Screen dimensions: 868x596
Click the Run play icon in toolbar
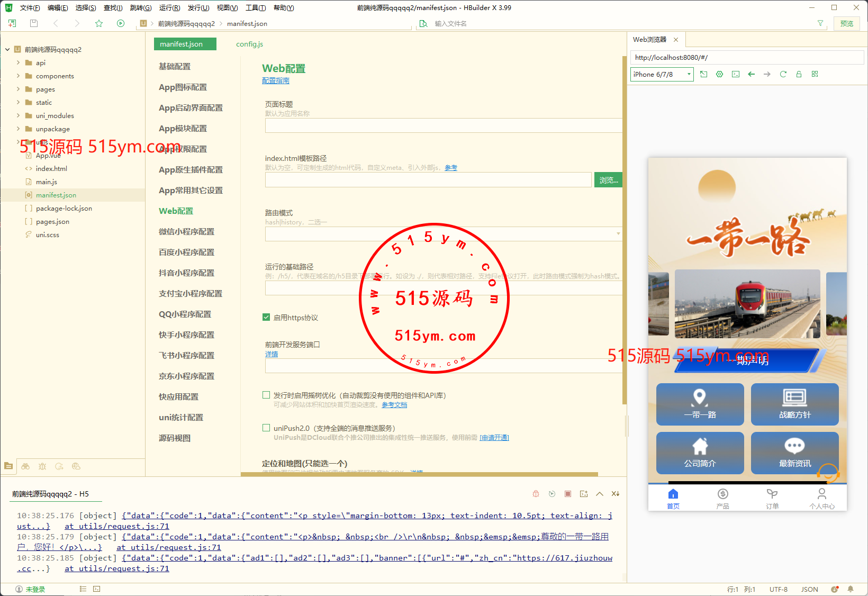click(x=121, y=23)
